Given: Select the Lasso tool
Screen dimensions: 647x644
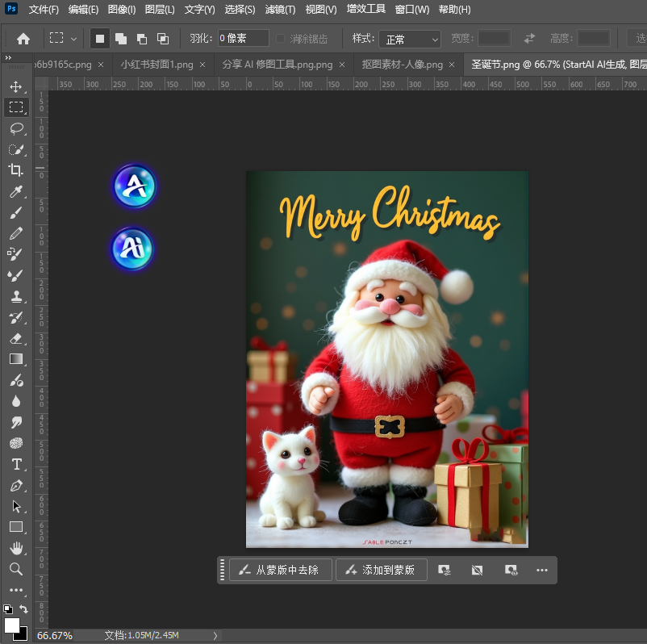Looking at the screenshot, I should (15, 128).
